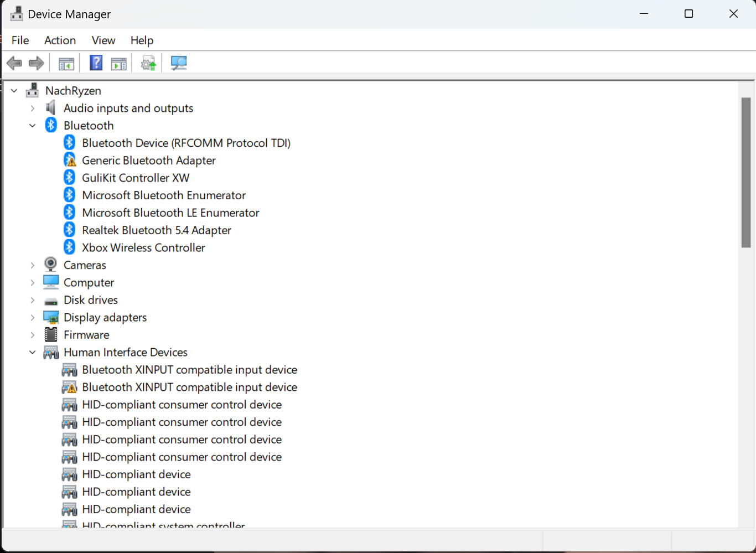Open the View menu
The width and height of the screenshot is (756, 553).
[x=103, y=40]
